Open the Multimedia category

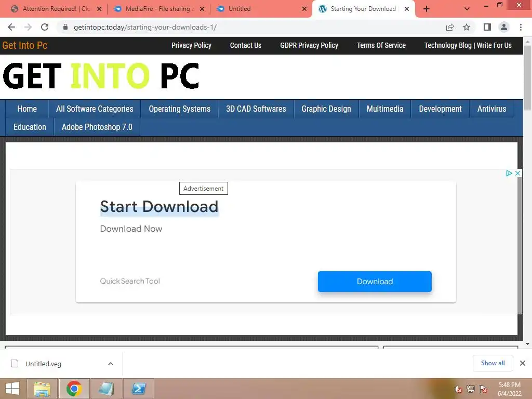pyautogui.click(x=385, y=109)
